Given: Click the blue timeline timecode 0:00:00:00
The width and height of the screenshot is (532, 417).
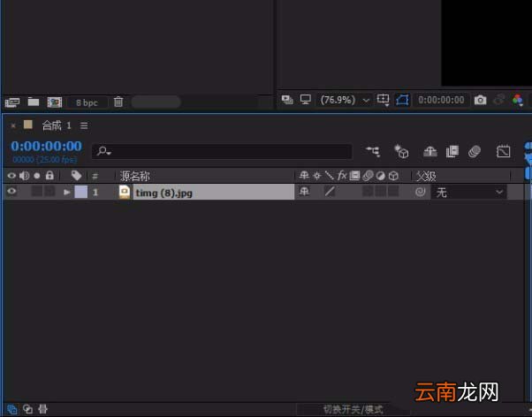Looking at the screenshot, I should [47, 147].
